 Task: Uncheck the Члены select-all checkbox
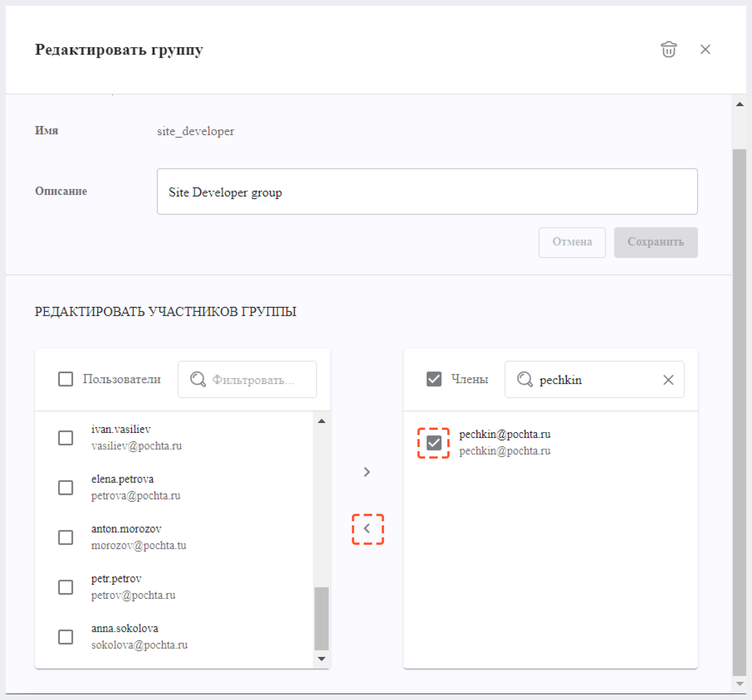click(x=434, y=379)
